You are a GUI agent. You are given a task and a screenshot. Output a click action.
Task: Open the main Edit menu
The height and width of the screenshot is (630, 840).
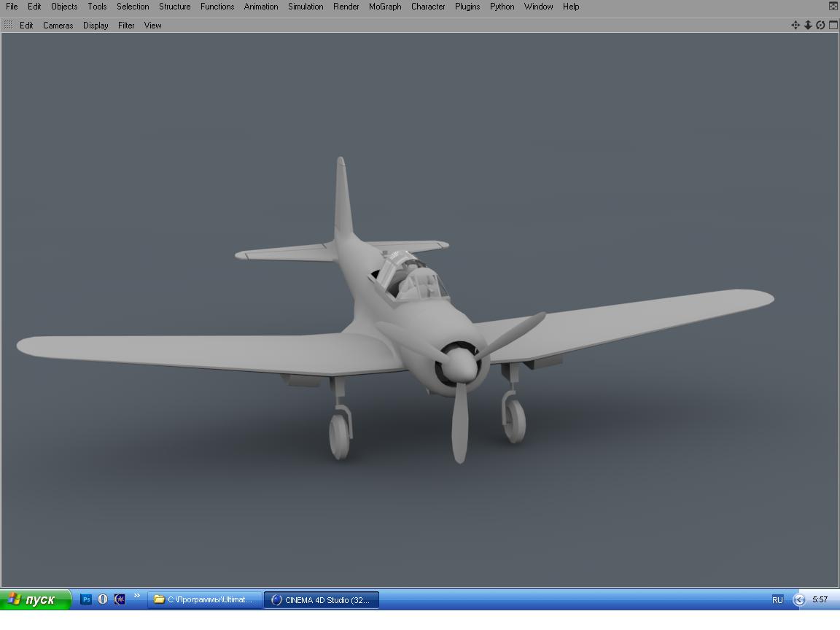pos(34,7)
